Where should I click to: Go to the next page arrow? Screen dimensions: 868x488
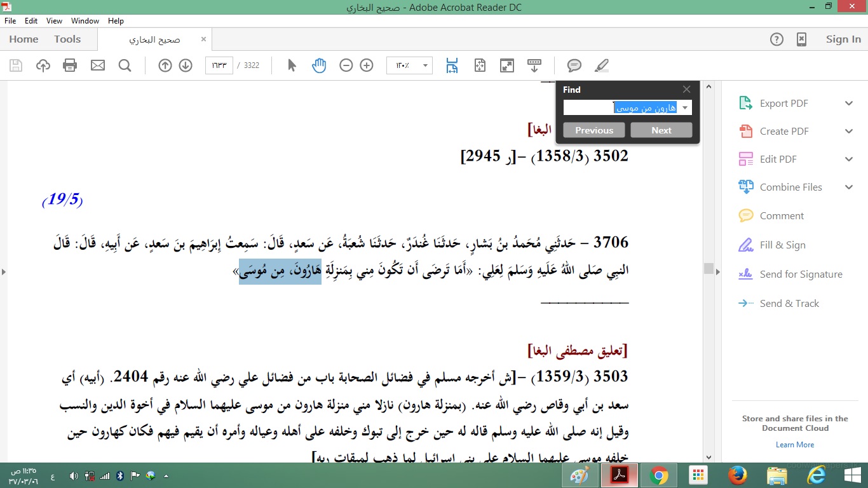click(186, 65)
